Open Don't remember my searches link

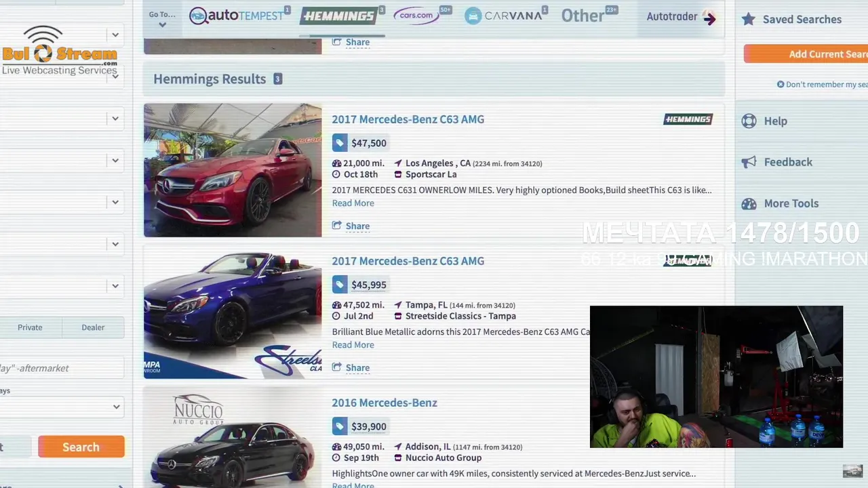822,84
